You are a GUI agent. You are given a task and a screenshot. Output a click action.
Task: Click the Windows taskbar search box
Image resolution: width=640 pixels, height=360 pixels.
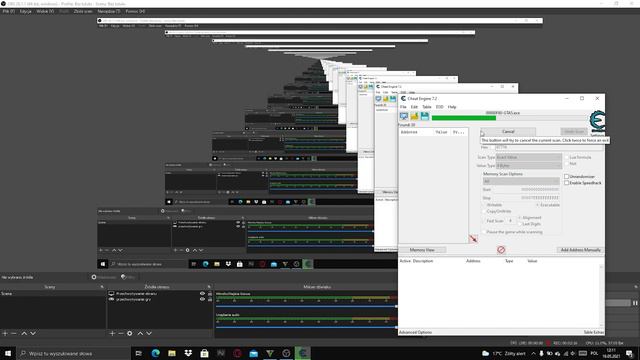(73, 353)
